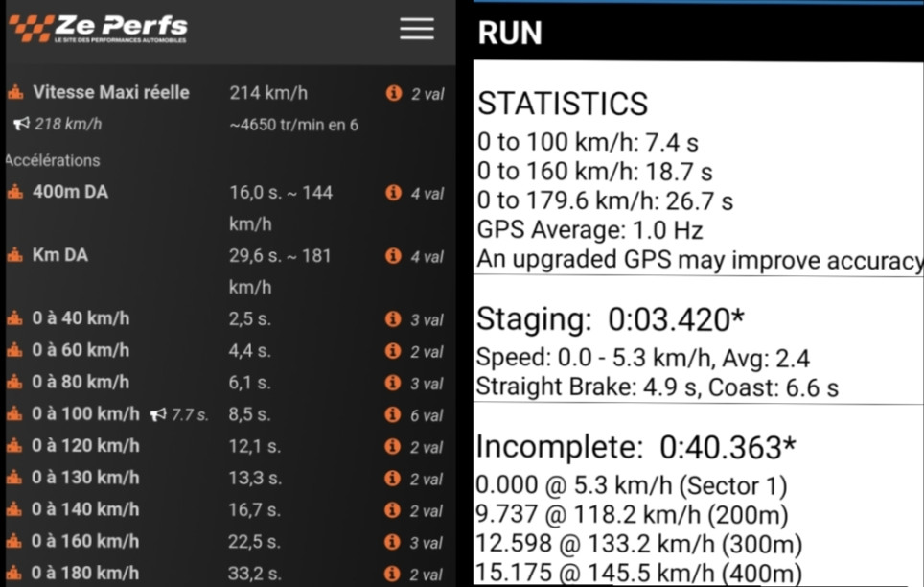
Task: Click info icon for 0 à 100 km/h
Action: pyautogui.click(x=393, y=414)
